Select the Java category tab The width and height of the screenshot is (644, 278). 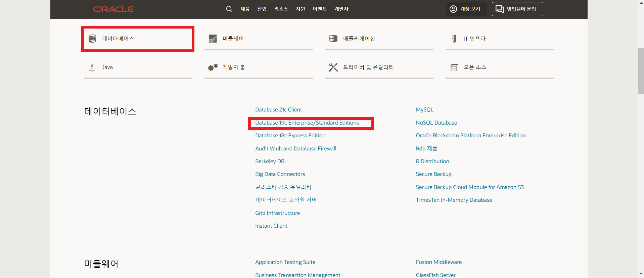coord(138,67)
